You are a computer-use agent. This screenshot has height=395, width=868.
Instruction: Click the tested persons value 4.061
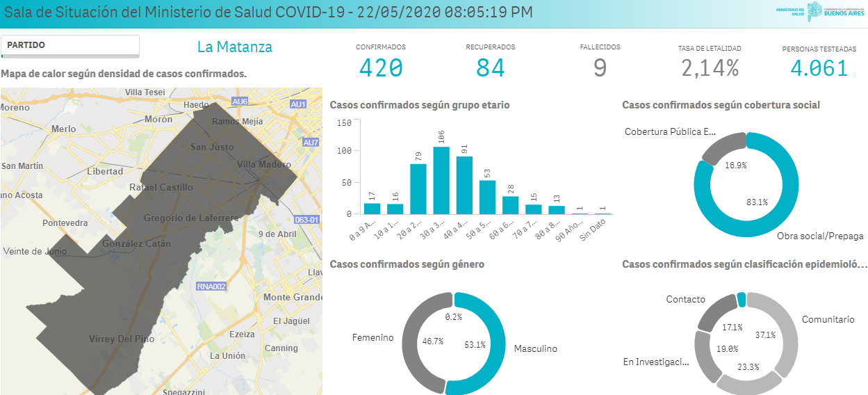pyautogui.click(x=819, y=67)
